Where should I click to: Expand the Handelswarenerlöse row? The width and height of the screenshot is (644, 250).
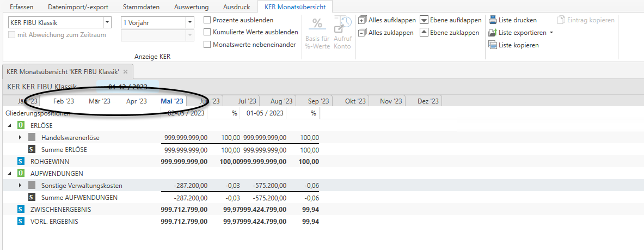(x=20, y=137)
